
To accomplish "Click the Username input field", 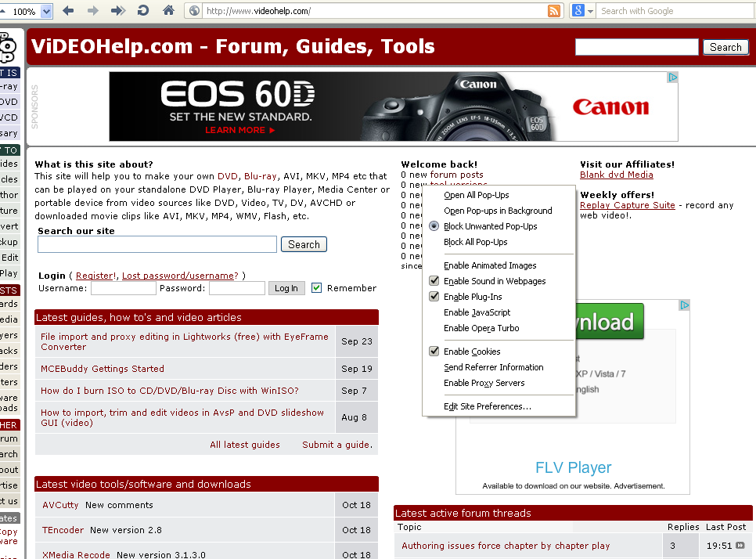I will click(x=124, y=288).
